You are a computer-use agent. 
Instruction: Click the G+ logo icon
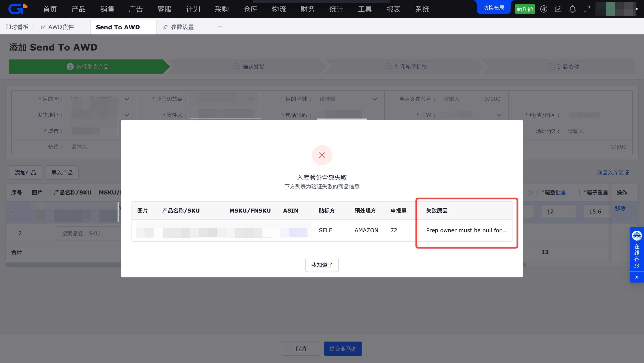(18, 9)
